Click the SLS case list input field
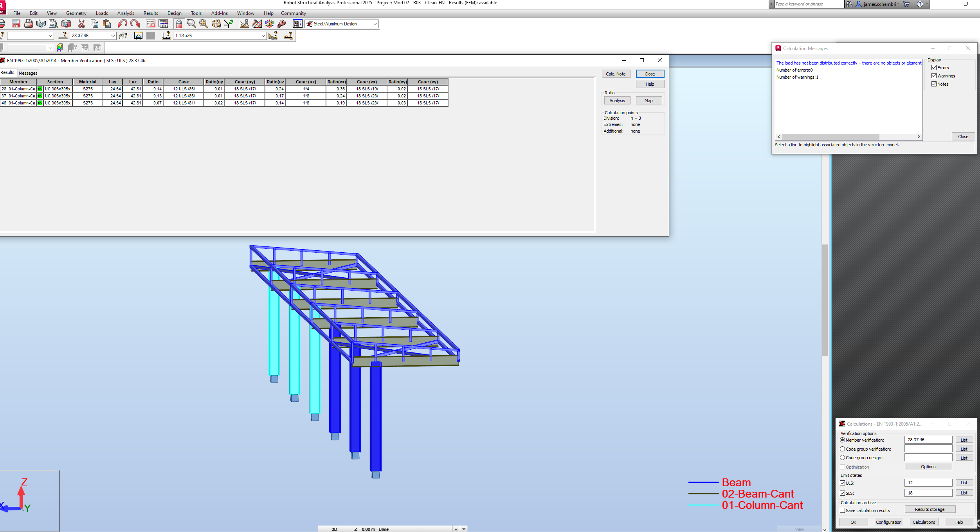 (x=928, y=493)
